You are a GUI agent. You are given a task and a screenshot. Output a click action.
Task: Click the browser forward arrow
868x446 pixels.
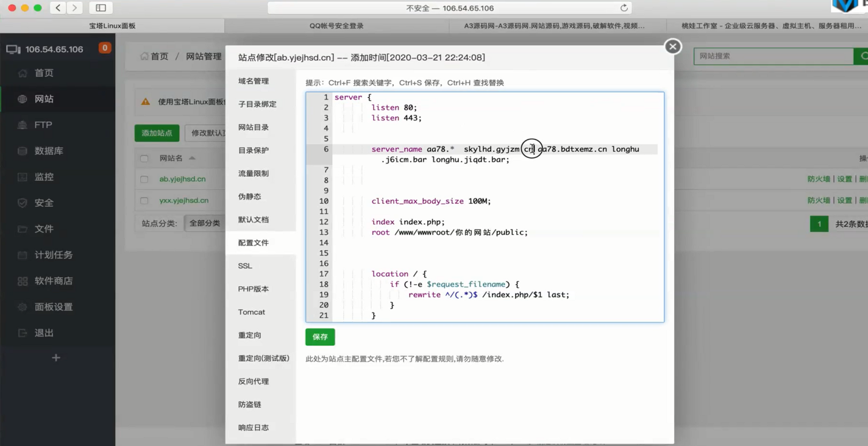[x=74, y=8]
